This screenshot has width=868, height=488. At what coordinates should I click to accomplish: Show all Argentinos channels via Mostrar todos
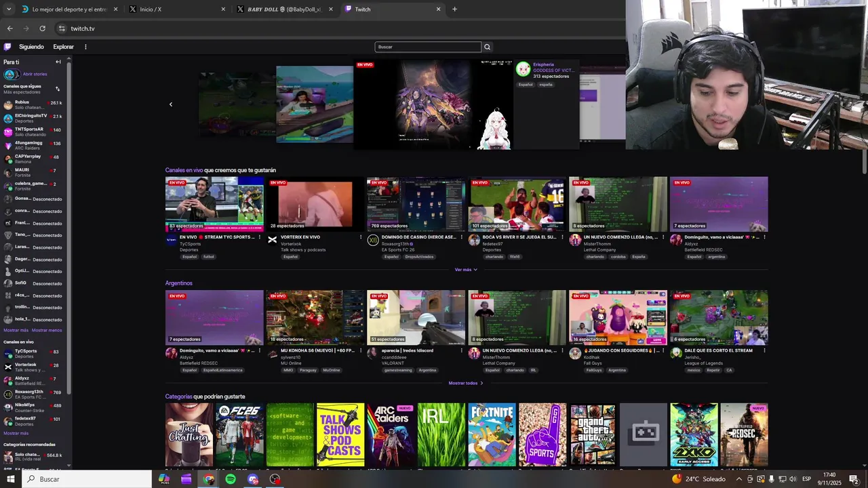click(466, 383)
